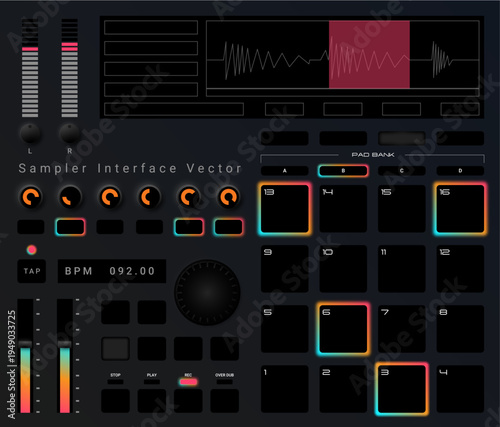Click the REC transport button
This screenshot has height=427, width=500.
(188, 400)
